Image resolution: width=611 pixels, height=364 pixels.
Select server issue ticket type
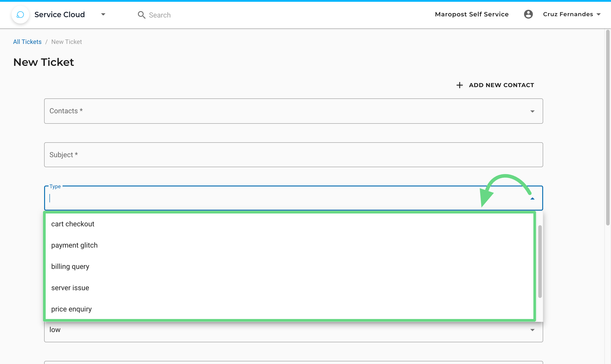point(70,288)
